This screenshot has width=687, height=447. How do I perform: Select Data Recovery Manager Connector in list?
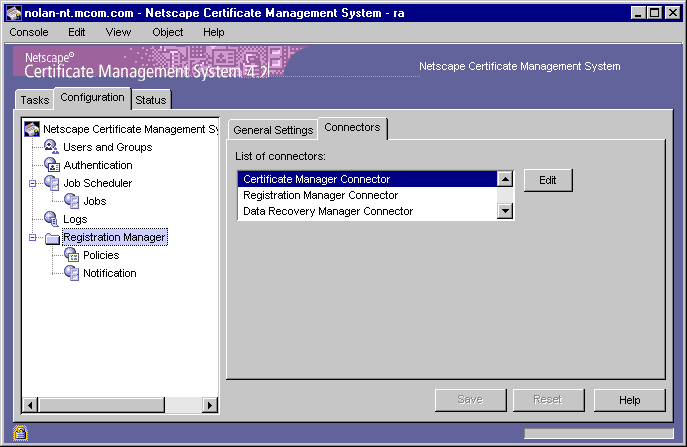tap(367, 211)
